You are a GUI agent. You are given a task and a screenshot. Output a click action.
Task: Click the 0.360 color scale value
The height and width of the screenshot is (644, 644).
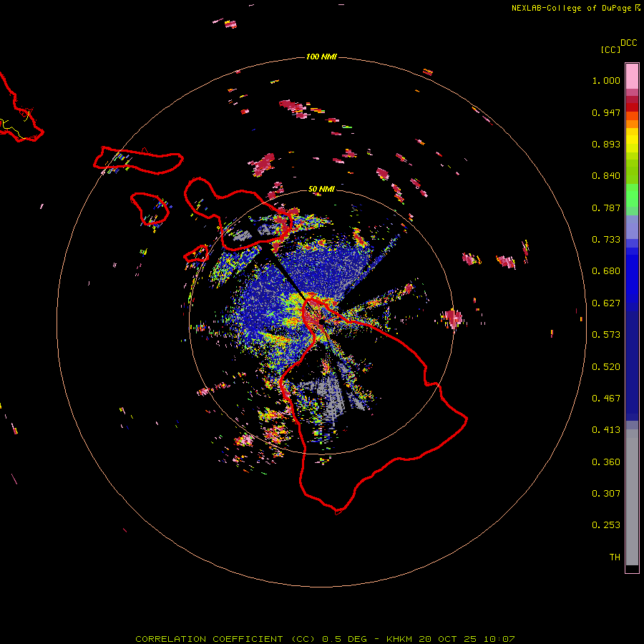tap(606, 462)
